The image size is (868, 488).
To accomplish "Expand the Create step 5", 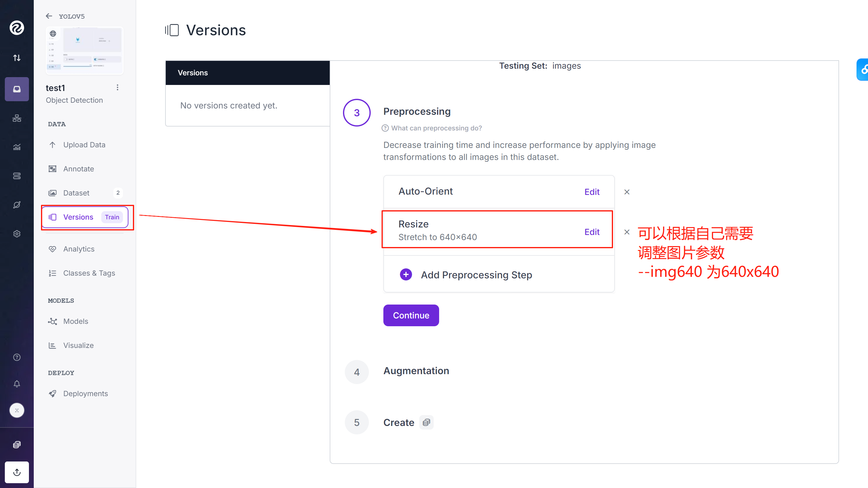I will tap(399, 423).
